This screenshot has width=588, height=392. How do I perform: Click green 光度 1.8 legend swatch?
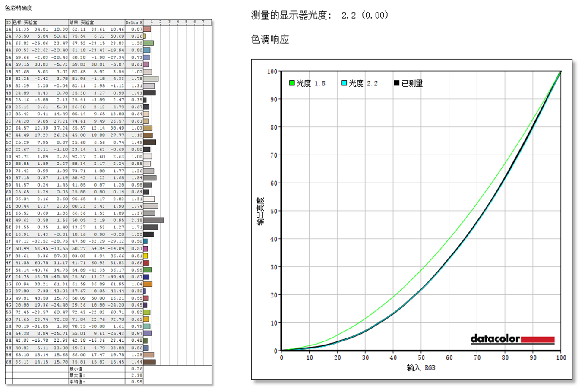click(292, 83)
